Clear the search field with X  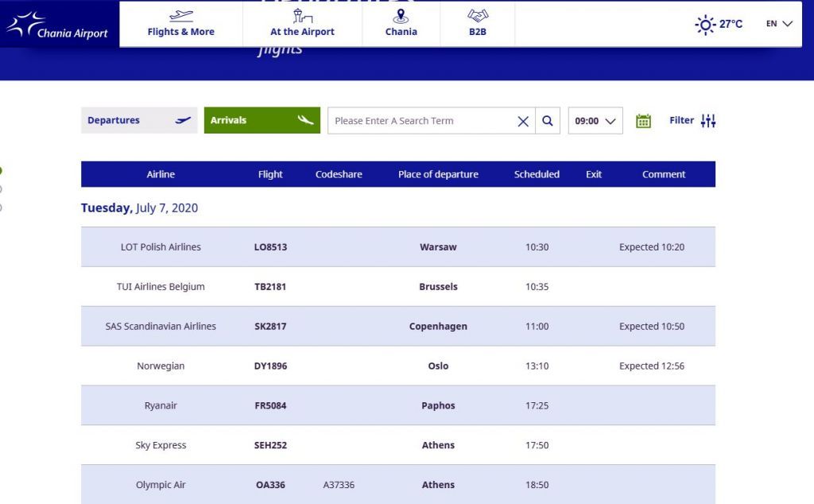[x=523, y=121]
